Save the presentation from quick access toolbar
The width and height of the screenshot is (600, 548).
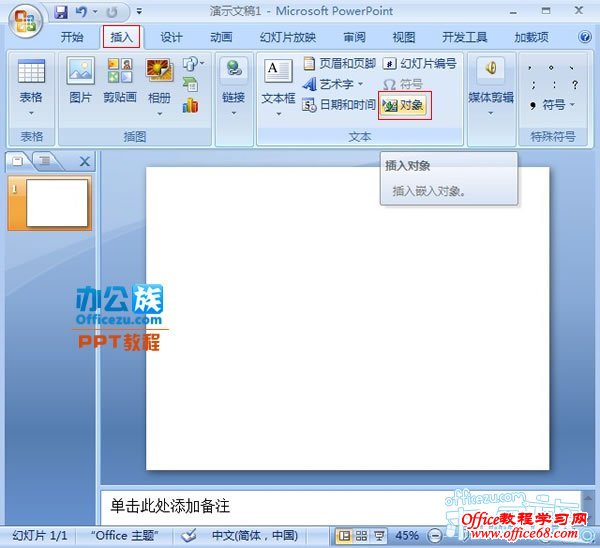(61, 12)
